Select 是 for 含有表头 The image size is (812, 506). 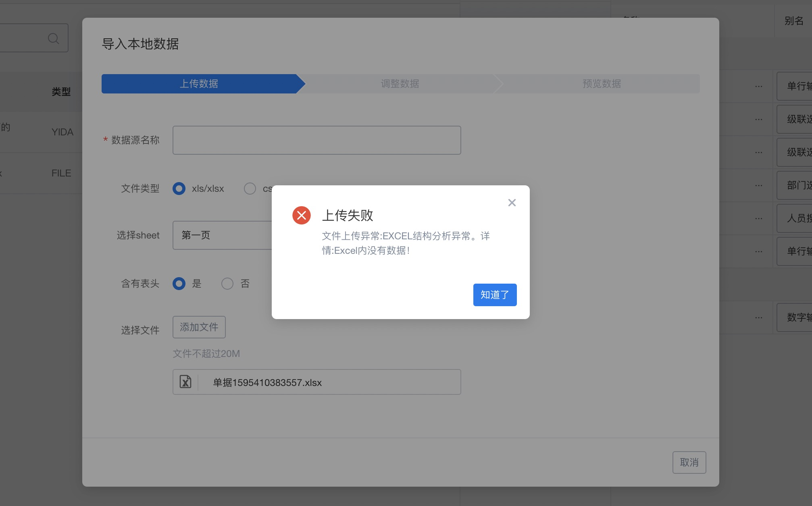click(179, 284)
